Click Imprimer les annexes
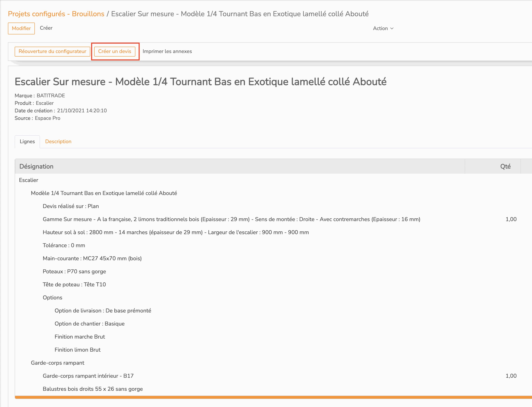This screenshot has height=407, width=532. click(x=167, y=51)
